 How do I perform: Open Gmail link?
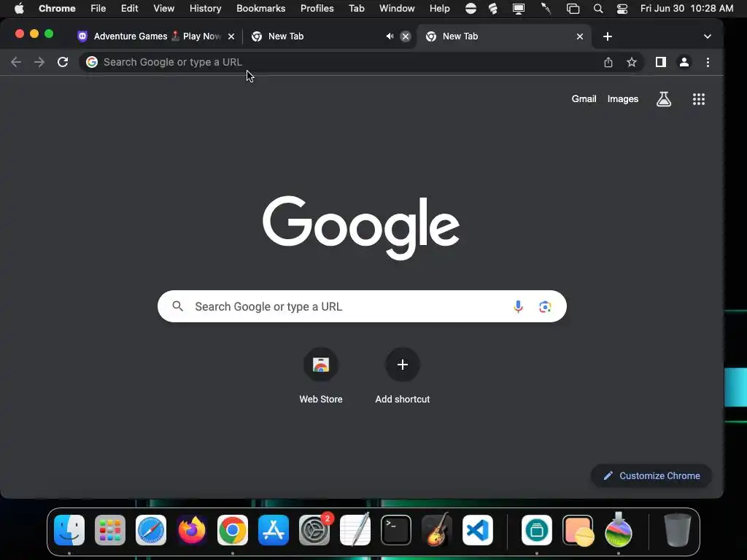coord(584,99)
